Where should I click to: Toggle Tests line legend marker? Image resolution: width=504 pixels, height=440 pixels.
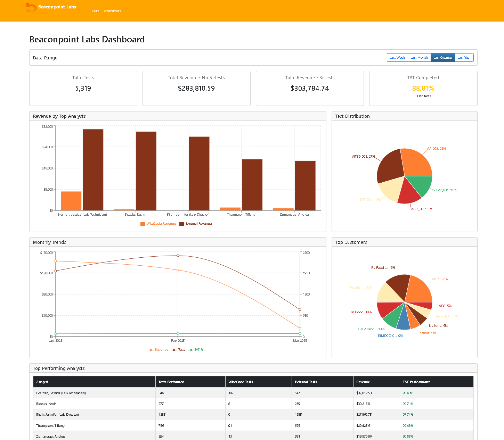point(174,350)
